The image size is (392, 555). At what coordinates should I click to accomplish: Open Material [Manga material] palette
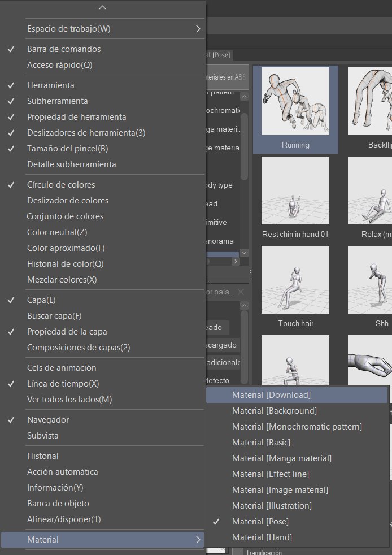[x=297, y=458]
